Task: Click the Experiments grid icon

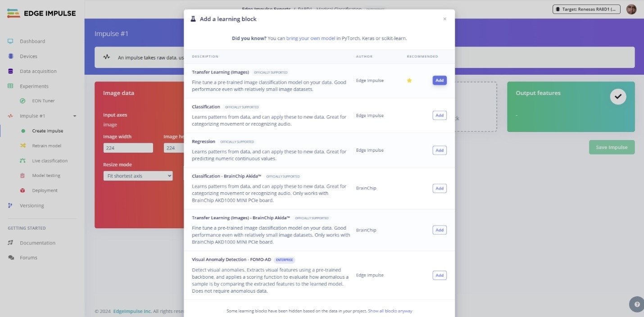Action: 10,86
